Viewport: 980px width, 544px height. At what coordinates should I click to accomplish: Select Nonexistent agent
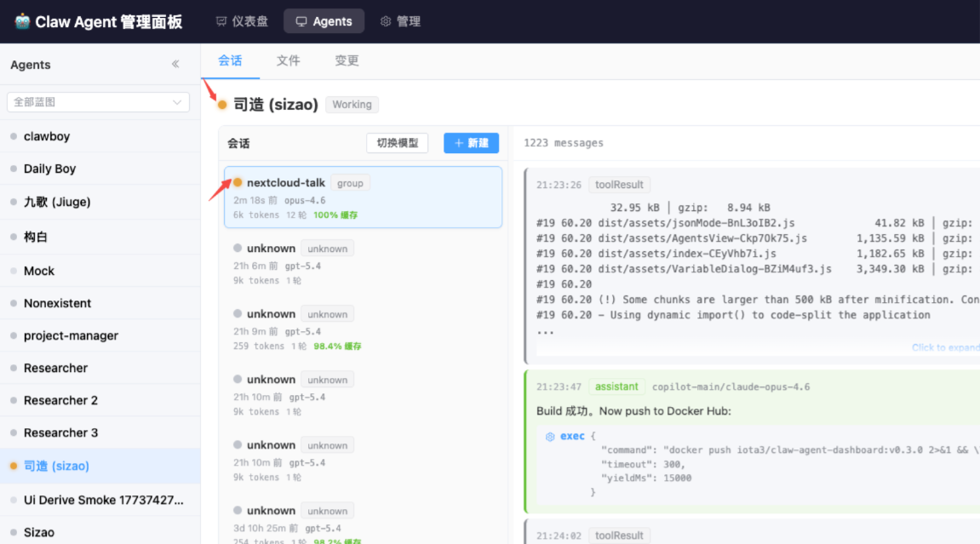point(100,303)
